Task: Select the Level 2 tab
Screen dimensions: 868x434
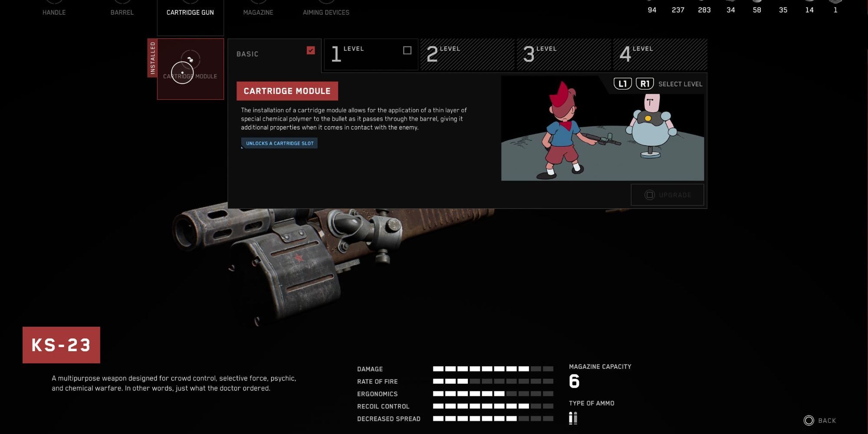Action: point(467,54)
